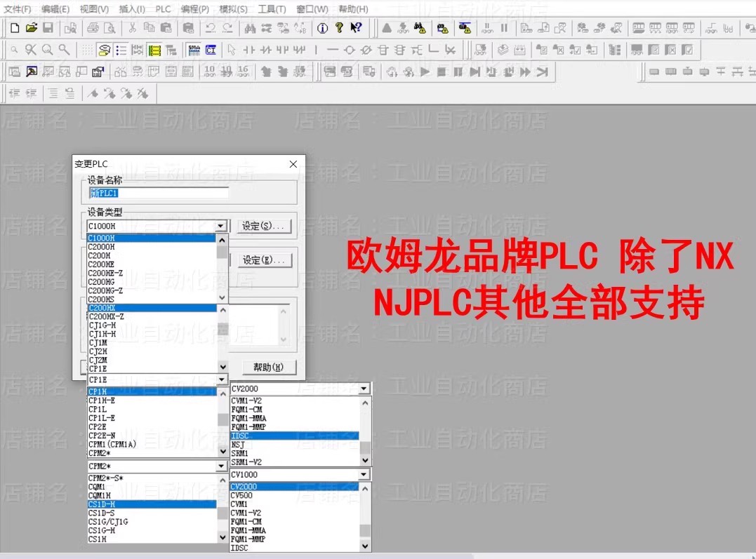Image resolution: width=756 pixels, height=559 pixels.
Task: Print with the printer icon
Action: pos(93,28)
